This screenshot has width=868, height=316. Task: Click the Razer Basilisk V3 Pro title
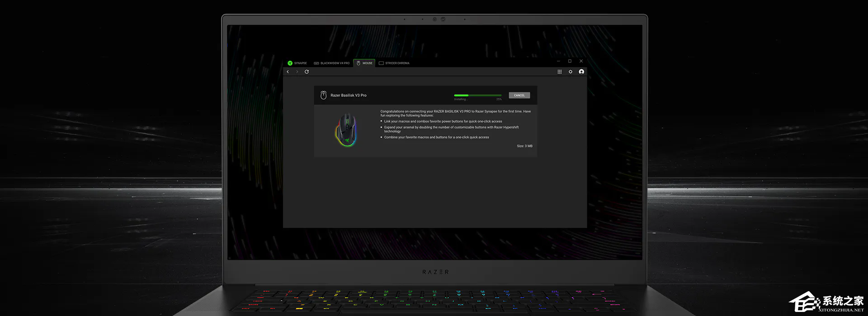[349, 95]
